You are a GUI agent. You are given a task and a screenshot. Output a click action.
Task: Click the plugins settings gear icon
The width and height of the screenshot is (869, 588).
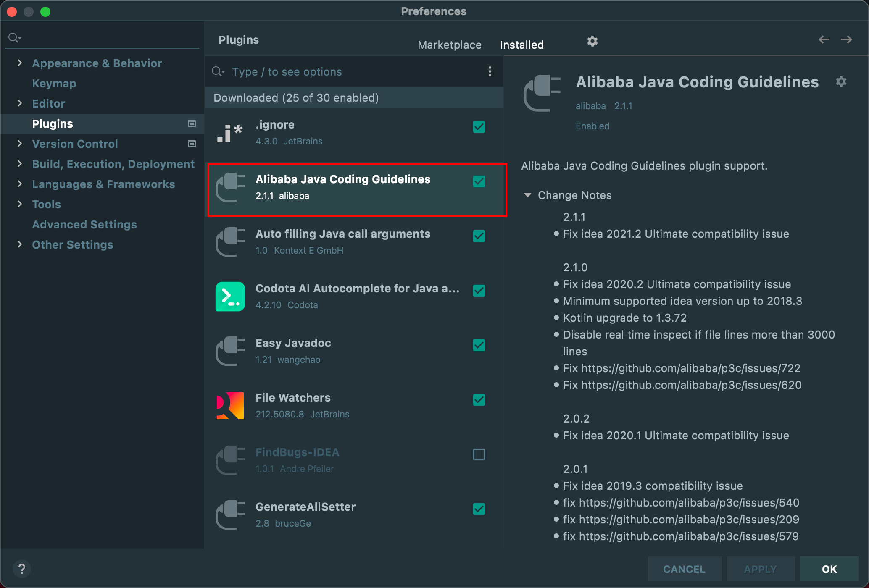pos(592,41)
